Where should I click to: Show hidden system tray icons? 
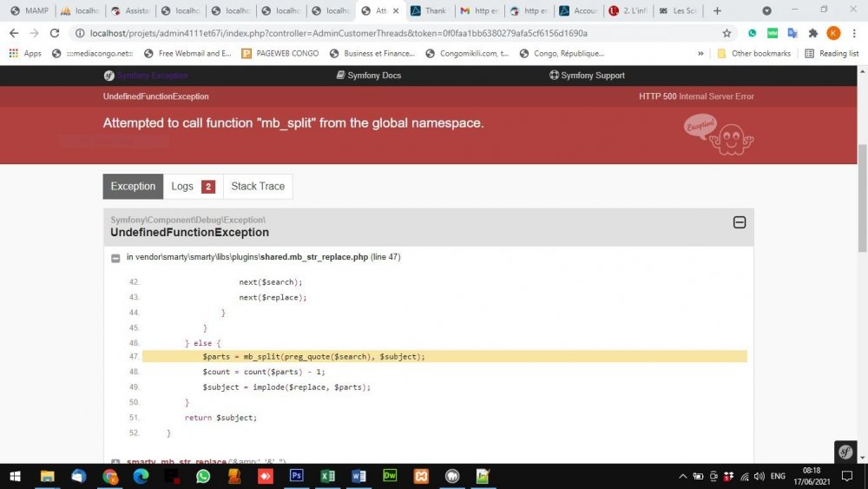click(x=682, y=476)
